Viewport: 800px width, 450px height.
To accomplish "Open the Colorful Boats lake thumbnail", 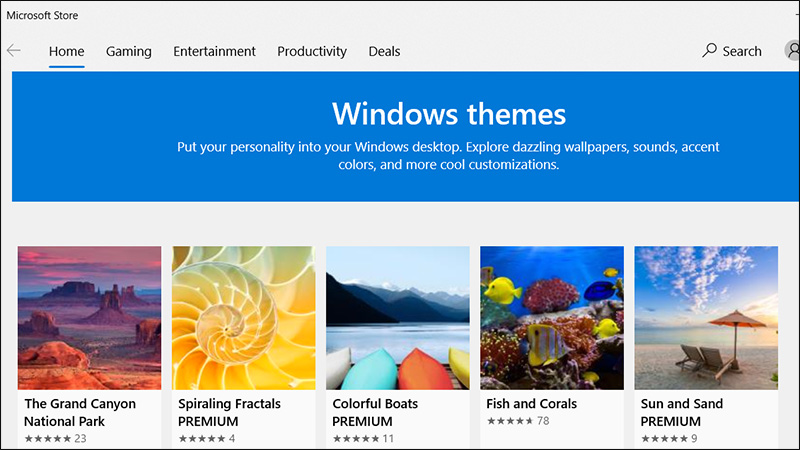I will (397, 318).
